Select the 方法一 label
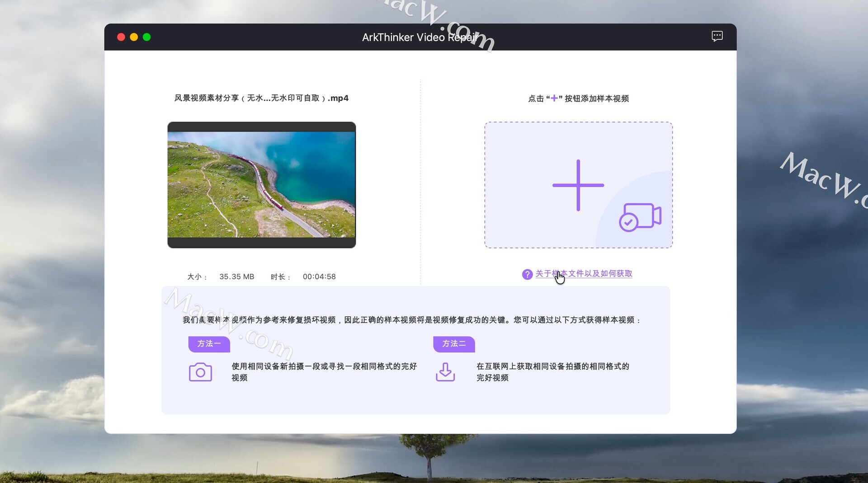The image size is (868, 483). [x=209, y=344]
